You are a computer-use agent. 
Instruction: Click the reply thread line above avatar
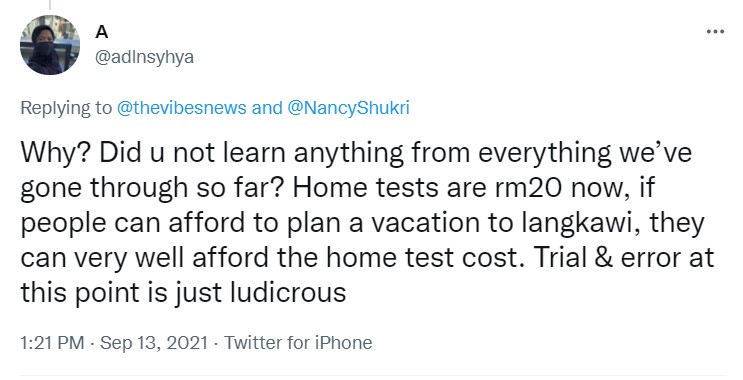pyautogui.click(x=49, y=5)
